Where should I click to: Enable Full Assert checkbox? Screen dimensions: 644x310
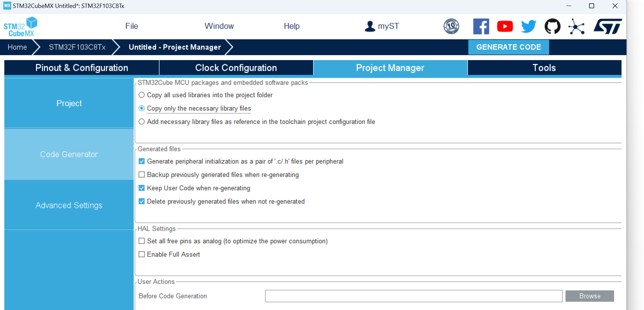(142, 255)
